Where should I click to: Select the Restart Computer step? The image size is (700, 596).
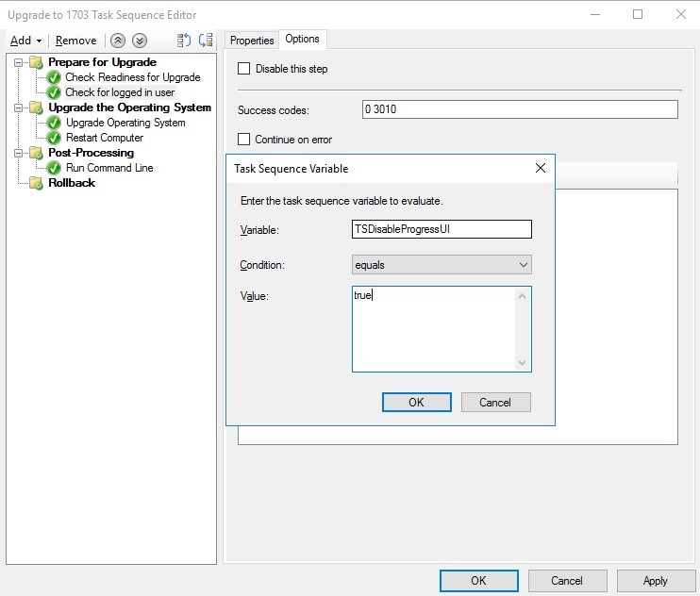point(105,138)
